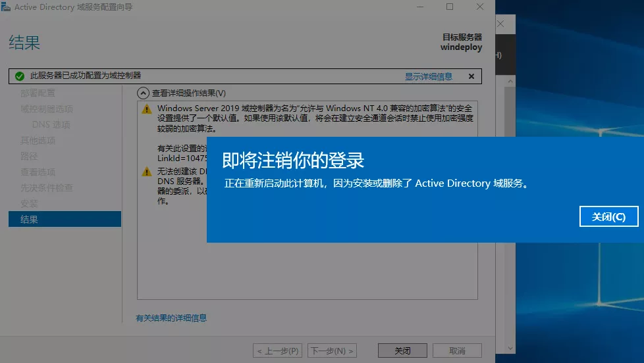Click the green success checkmark icon
The width and height of the screenshot is (644, 363).
point(19,76)
